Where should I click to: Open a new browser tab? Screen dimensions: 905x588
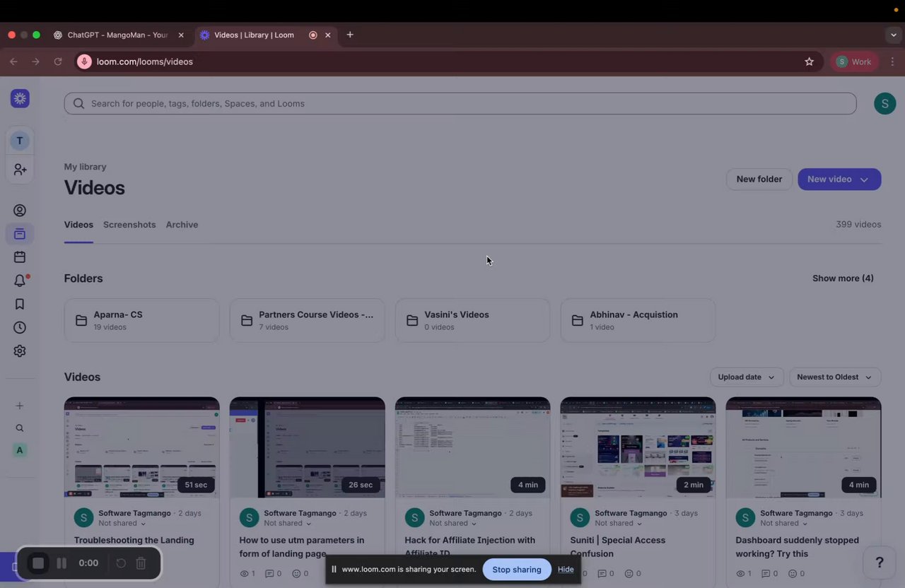pyautogui.click(x=350, y=35)
